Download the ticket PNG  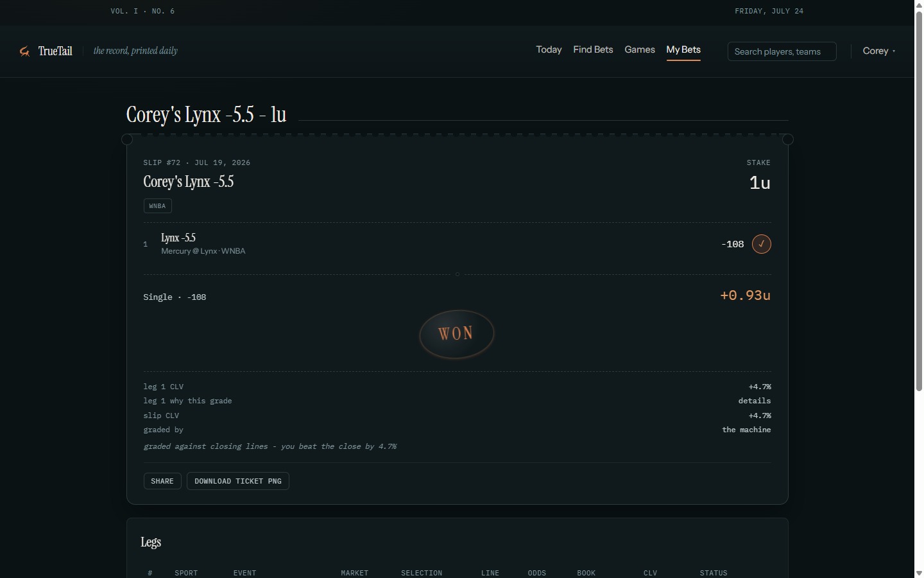click(238, 481)
